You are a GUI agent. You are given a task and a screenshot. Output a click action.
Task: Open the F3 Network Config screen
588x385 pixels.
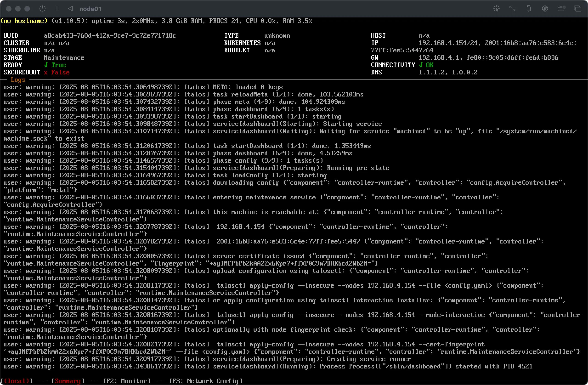[205, 381]
